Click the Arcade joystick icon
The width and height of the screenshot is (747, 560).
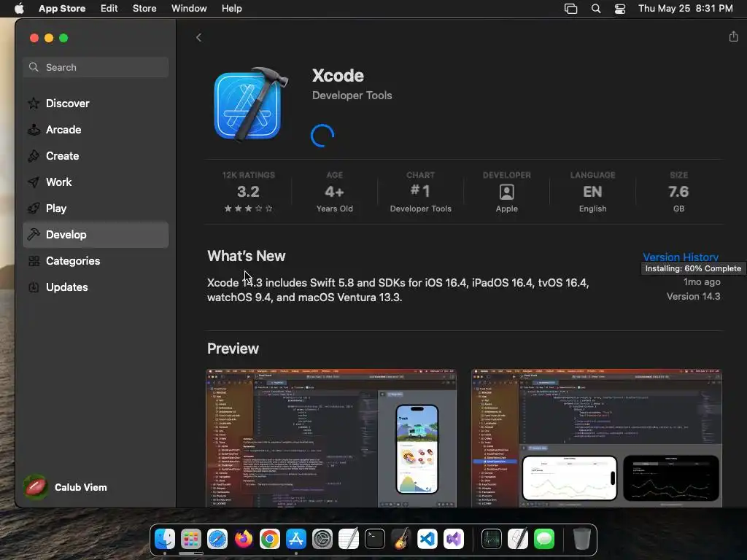click(34, 130)
